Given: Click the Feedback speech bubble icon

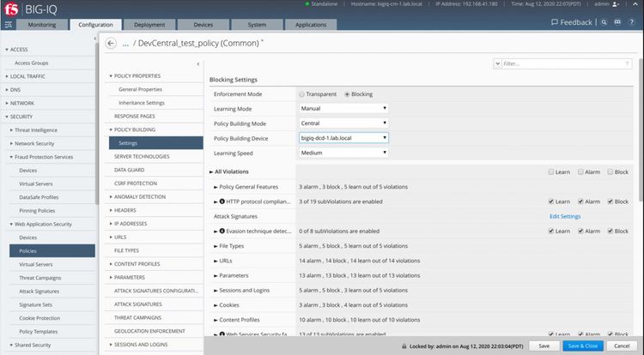Looking at the screenshot, I should (554, 22).
